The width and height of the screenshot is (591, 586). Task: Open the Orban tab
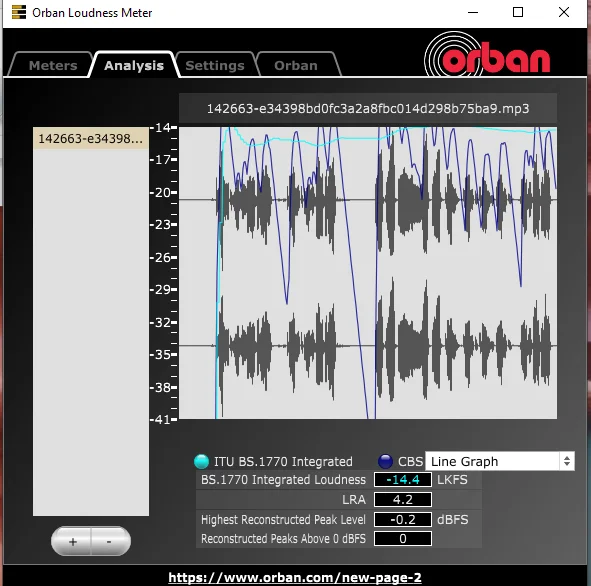[x=296, y=65]
